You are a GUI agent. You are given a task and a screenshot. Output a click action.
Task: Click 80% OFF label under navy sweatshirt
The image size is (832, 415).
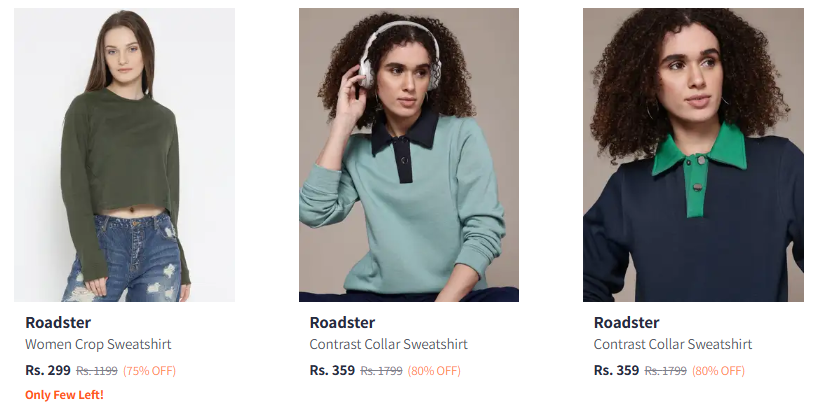click(718, 371)
